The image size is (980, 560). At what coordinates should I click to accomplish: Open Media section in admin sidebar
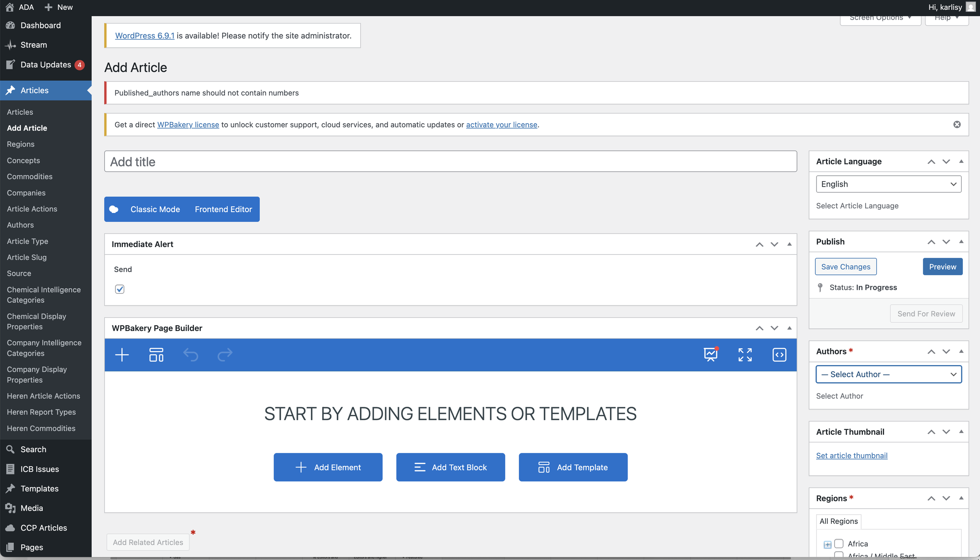pyautogui.click(x=31, y=508)
